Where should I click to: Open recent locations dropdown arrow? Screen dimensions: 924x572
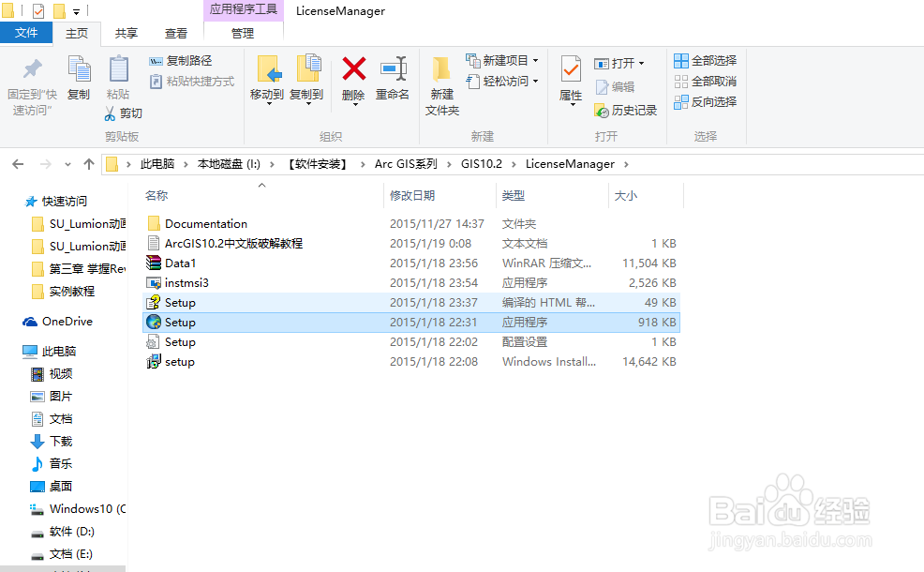point(67,164)
